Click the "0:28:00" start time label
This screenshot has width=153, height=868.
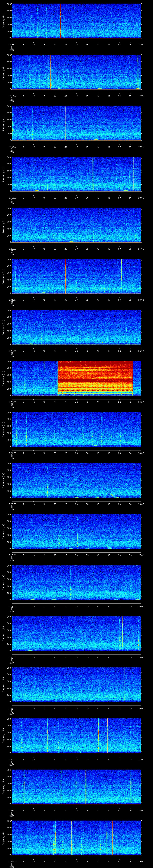pyautogui.click(x=12, y=657)
